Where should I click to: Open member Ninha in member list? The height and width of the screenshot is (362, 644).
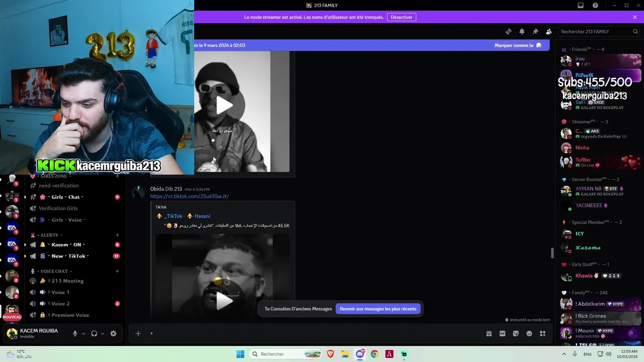point(600,148)
